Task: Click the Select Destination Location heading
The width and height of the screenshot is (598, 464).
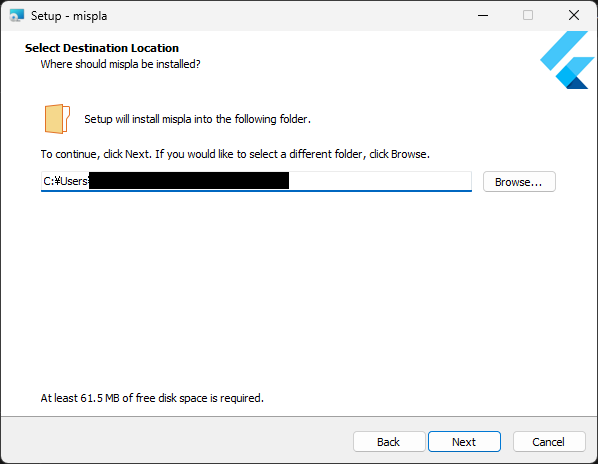Action: (102, 48)
